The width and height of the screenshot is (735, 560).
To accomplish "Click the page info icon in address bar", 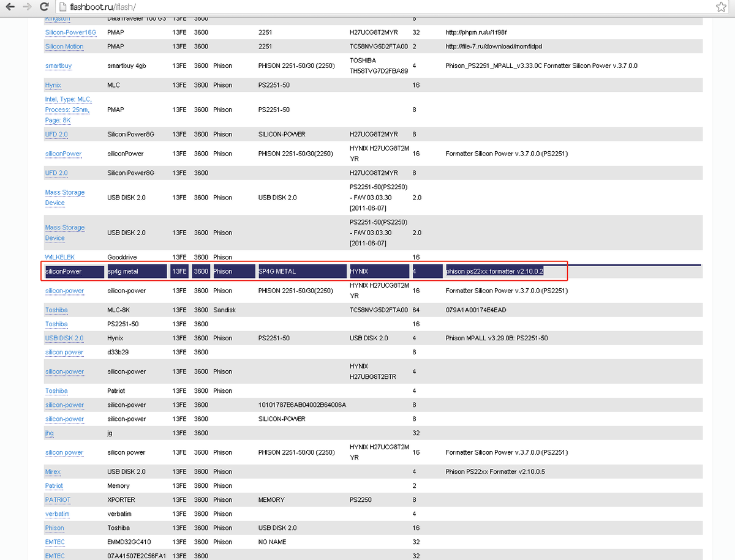I will [63, 7].
